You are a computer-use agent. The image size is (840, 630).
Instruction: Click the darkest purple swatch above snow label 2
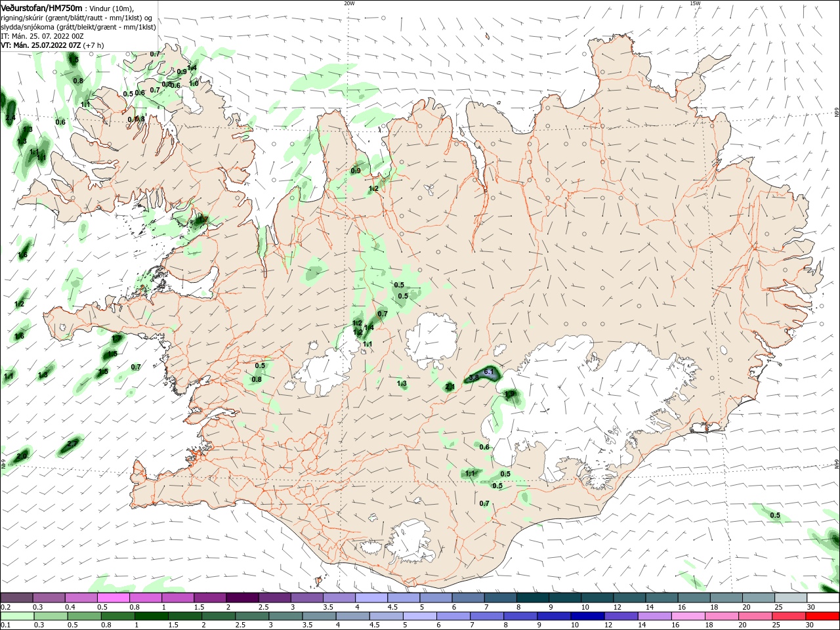coord(242,598)
